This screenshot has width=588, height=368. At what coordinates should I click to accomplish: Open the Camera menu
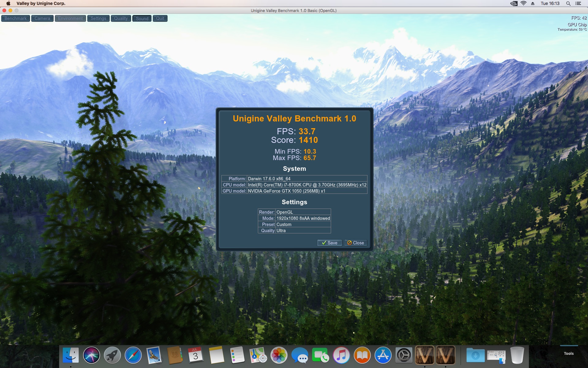pyautogui.click(x=42, y=18)
